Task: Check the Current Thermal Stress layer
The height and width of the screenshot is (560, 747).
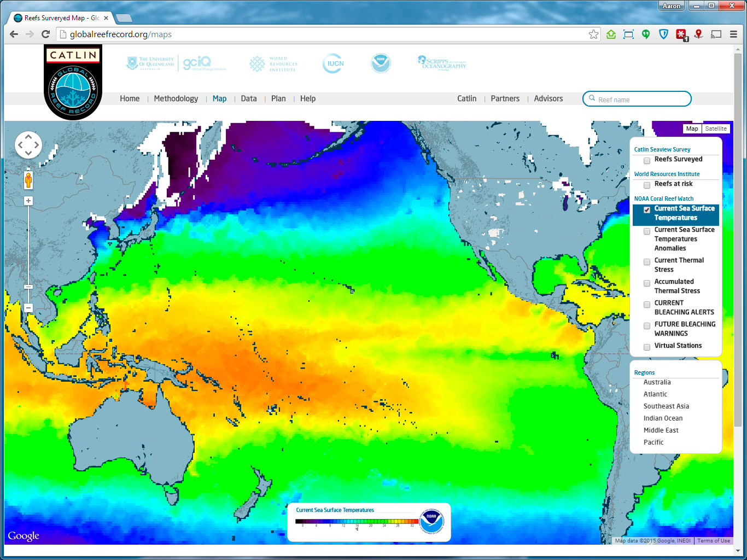Action: point(647,261)
